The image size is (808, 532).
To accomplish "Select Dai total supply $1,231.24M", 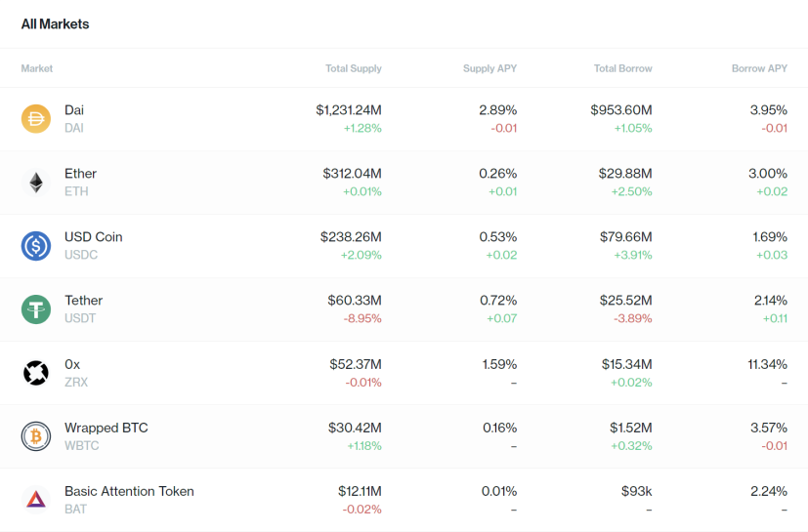I will (x=349, y=110).
